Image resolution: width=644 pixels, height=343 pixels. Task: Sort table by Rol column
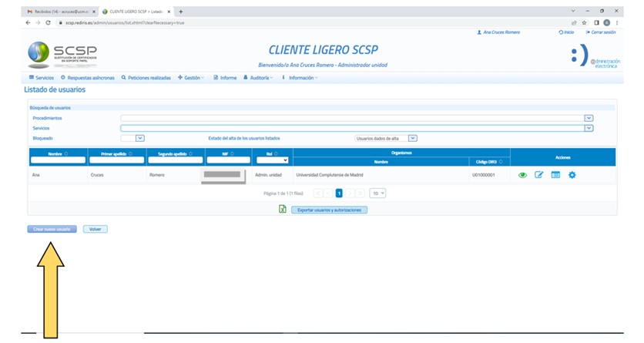click(x=276, y=153)
